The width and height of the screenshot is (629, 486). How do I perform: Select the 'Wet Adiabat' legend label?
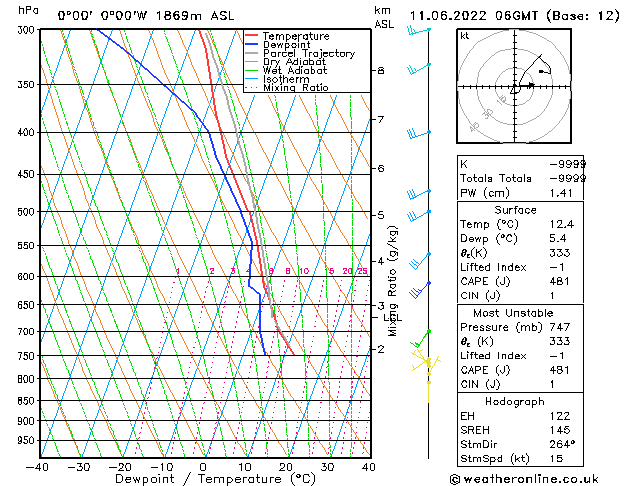(x=295, y=71)
